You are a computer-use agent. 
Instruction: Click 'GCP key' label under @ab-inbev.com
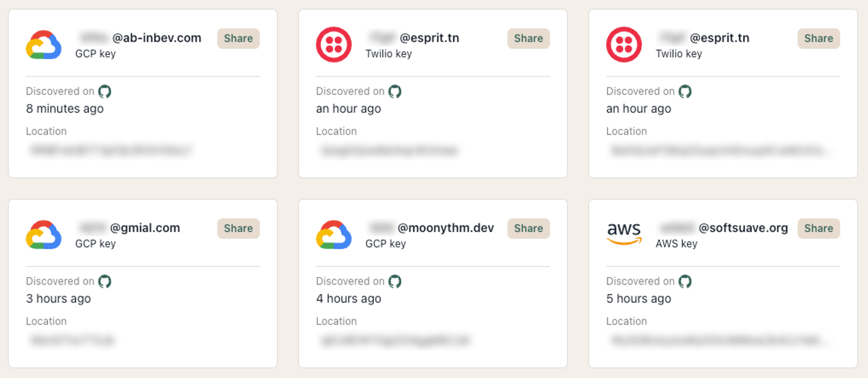tap(95, 54)
